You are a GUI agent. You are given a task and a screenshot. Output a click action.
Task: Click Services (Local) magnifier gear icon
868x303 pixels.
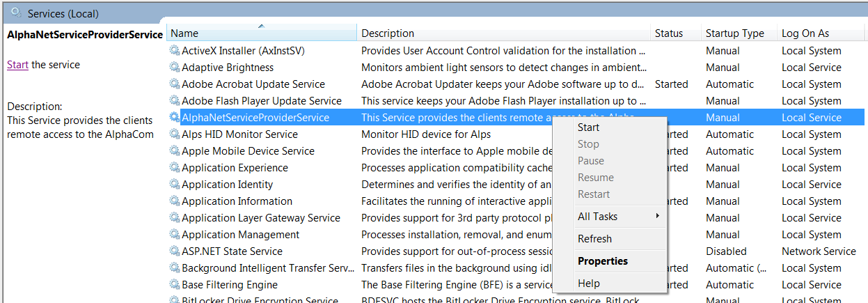(x=17, y=13)
